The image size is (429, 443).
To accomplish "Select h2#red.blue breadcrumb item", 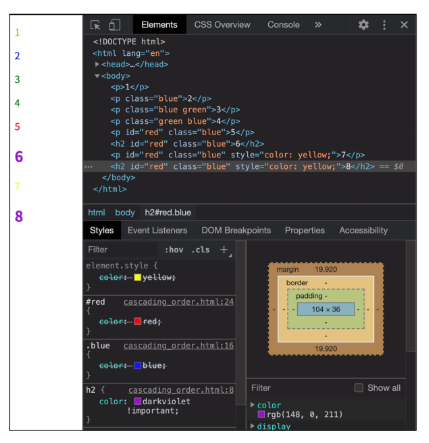I will (168, 212).
